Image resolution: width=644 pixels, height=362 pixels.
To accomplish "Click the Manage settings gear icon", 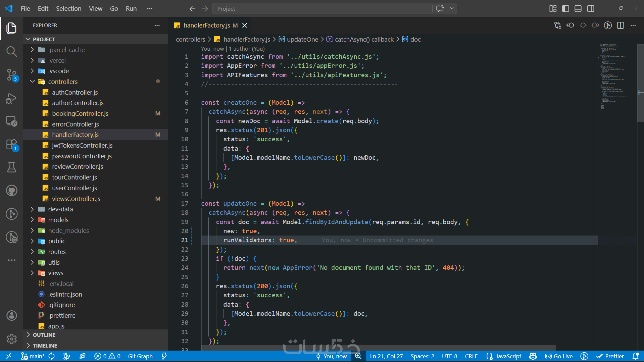I will click(11, 339).
